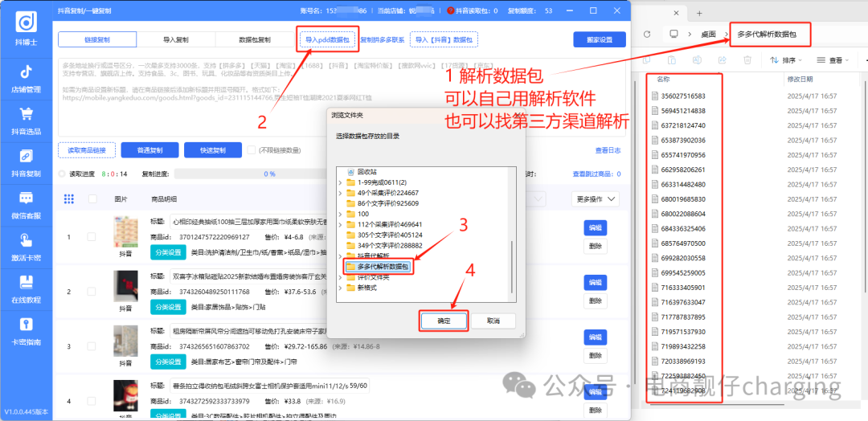The height and width of the screenshot is (421, 868).
Task: Check the box for product row 3
Action: [92, 346]
